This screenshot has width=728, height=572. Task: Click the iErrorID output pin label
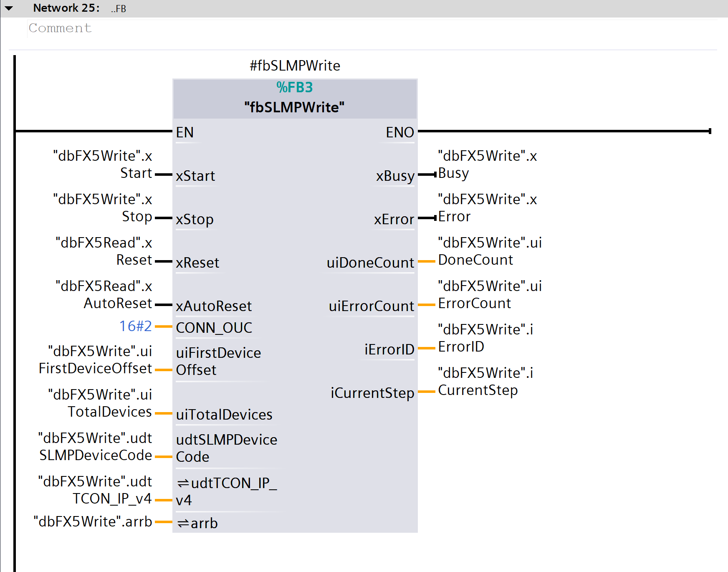point(389,349)
